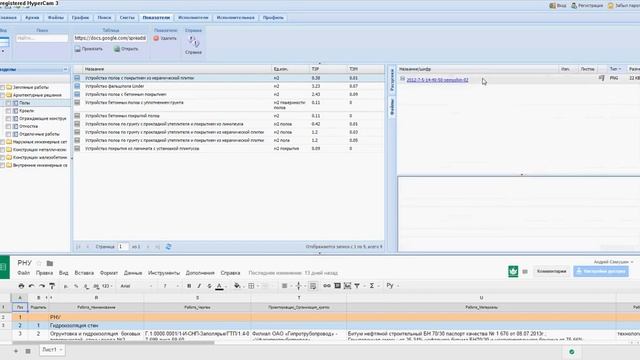640x360 pixels.
Task: Open the Показатели tab
Action: (156, 18)
